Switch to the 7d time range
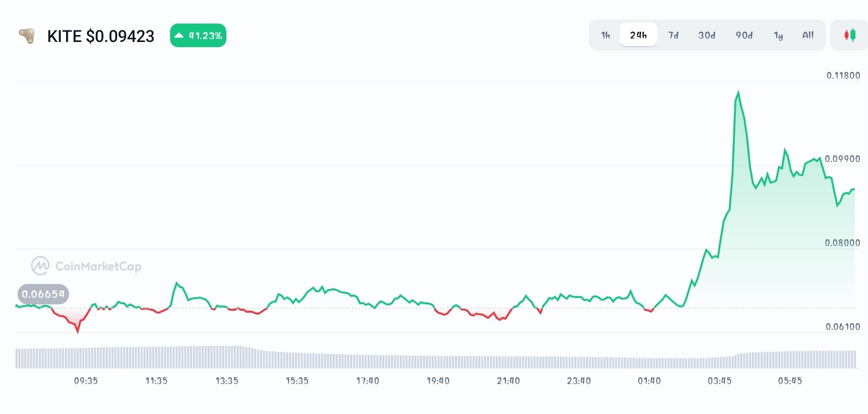The width and height of the screenshot is (868, 414). tap(673, 35)
